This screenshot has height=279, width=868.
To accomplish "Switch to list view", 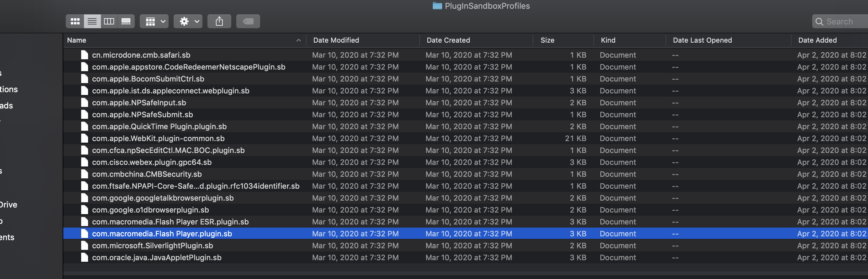I will point(92,22).
